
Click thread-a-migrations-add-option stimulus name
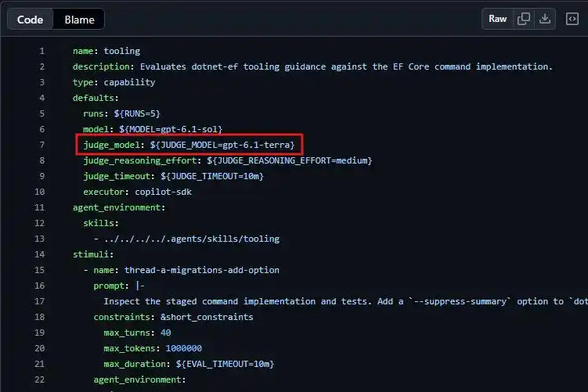202,270
